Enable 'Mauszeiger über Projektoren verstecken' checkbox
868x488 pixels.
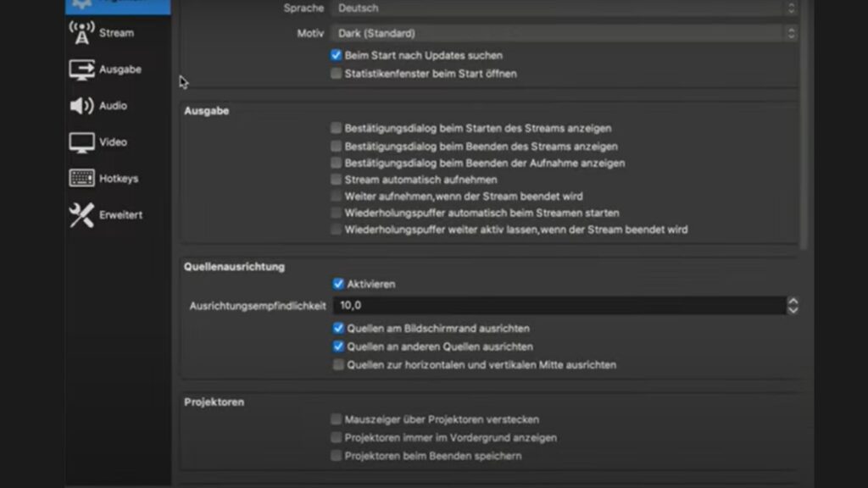[337, 419]
